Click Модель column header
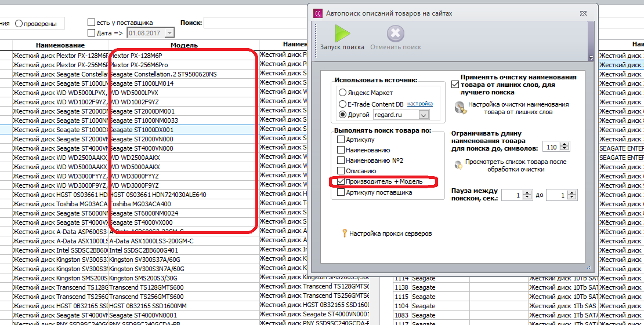 click(184, 45)
